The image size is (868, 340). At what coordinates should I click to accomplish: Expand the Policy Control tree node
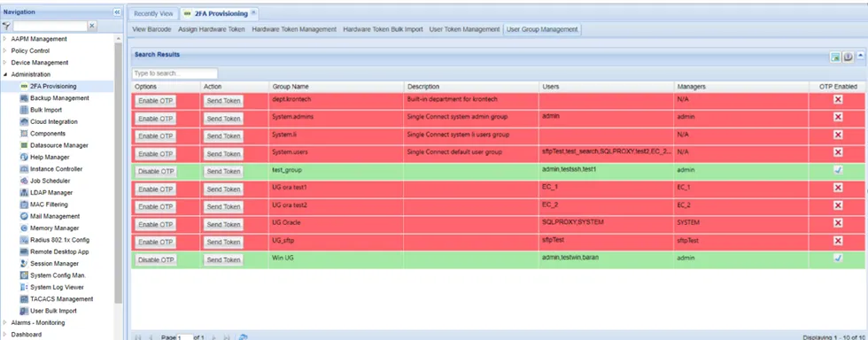tap(5, 51)
